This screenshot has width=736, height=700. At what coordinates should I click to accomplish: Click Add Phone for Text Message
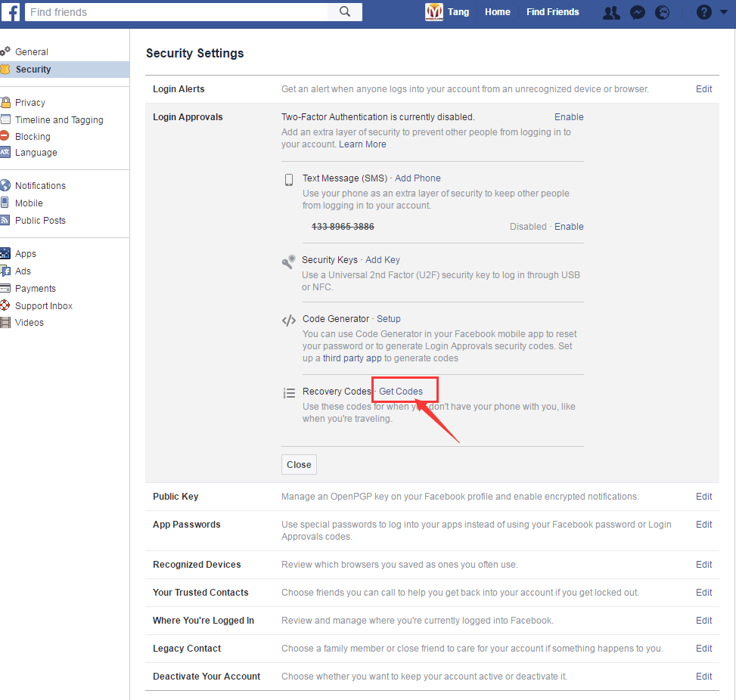(x=418, y=178)
